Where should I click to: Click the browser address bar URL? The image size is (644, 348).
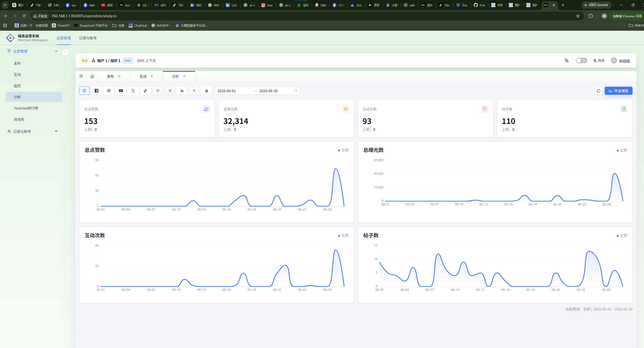pos(84,16)
